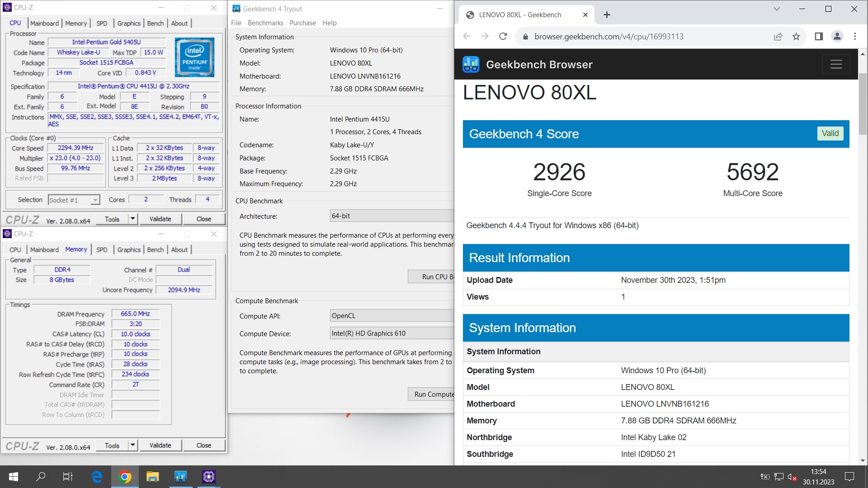
Task: Click the muted volume tray icon
Action: (x=792, y=477)
